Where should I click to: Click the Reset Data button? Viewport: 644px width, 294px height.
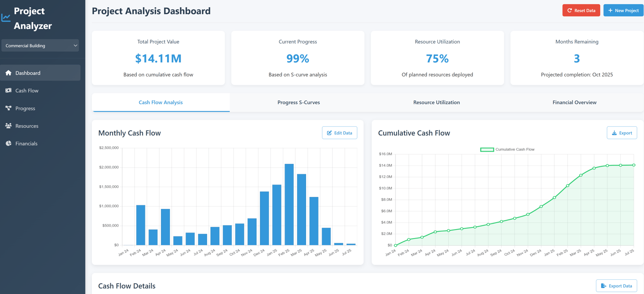click(581, 10)
